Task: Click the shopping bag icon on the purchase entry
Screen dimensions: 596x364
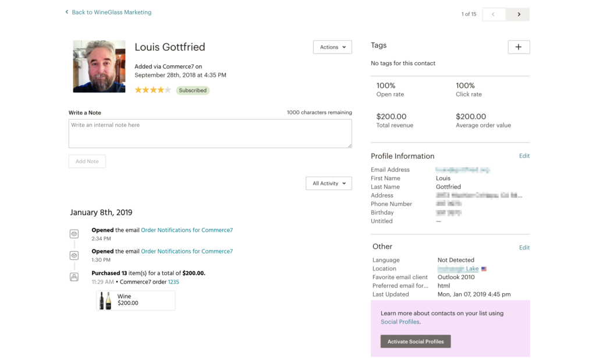Action: pos(74,277)
